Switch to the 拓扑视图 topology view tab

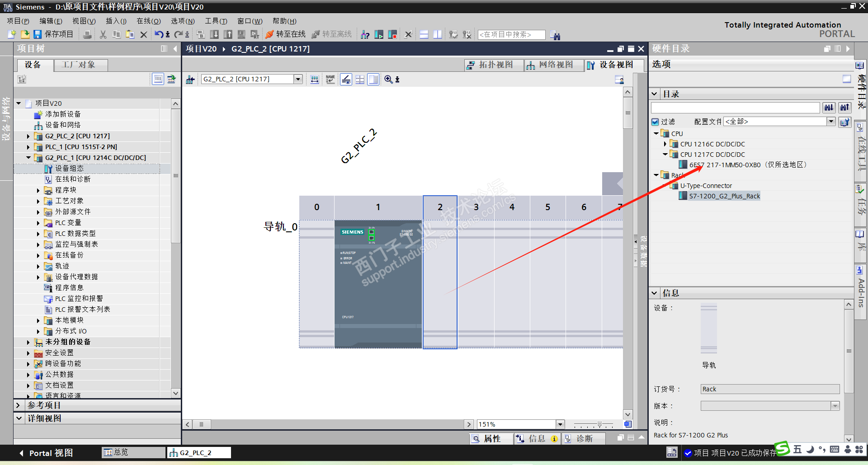494,65
